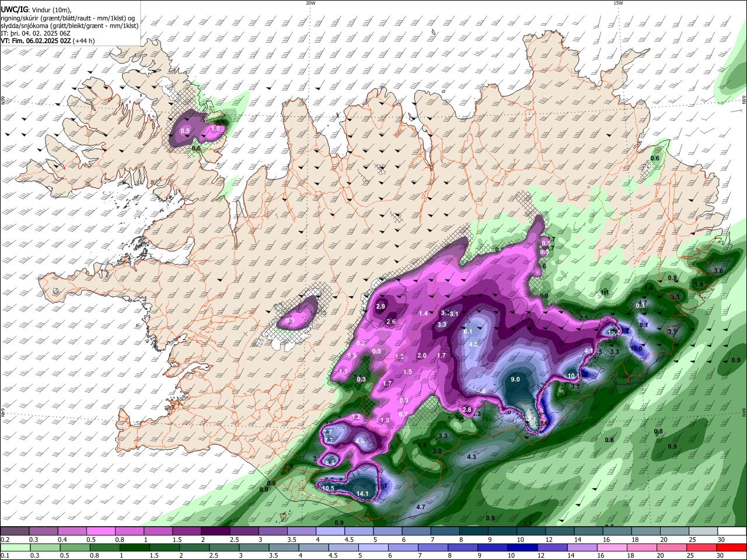This screenshot has width=747, height=560.
Task: Click the 3.9 value on the map
Action: click(672, 331)
